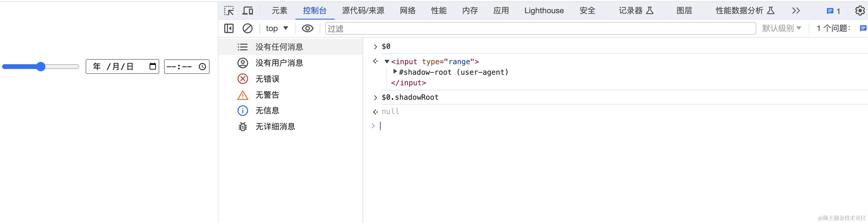The image size is (868, 223).
Task: Focus the 过滤 filter field
Action: [x=540, y=29]
